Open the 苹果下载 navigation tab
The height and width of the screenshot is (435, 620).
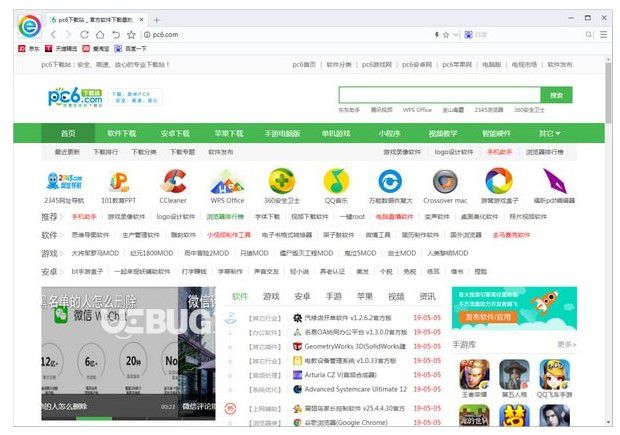tap(229, 133)
